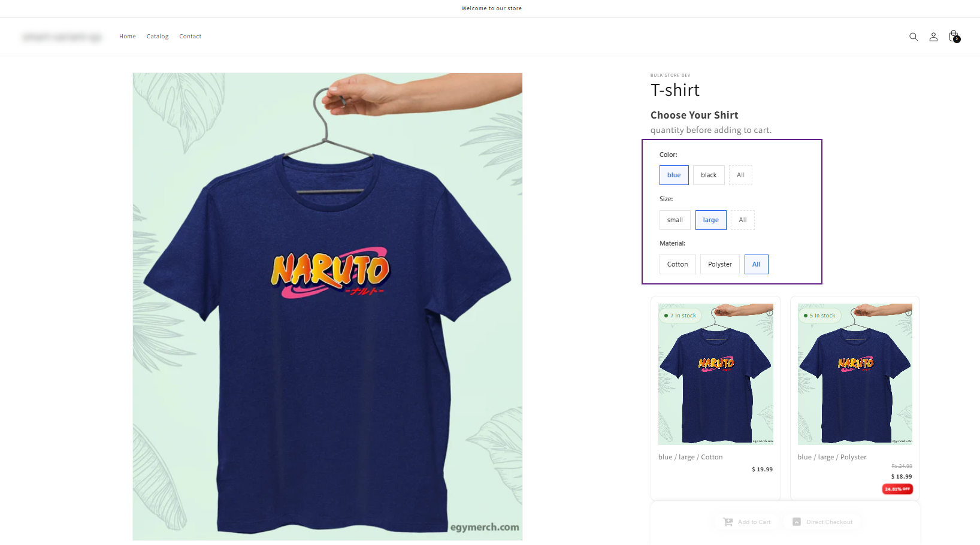
Task: Select the blue / large / Cotton variant thumbnail
Action: pos(716,374)
